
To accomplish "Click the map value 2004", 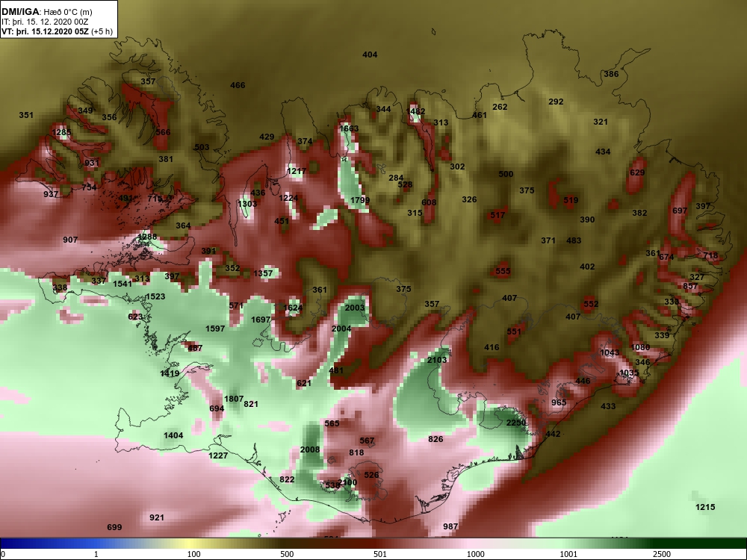I will [x=341, y=329].
